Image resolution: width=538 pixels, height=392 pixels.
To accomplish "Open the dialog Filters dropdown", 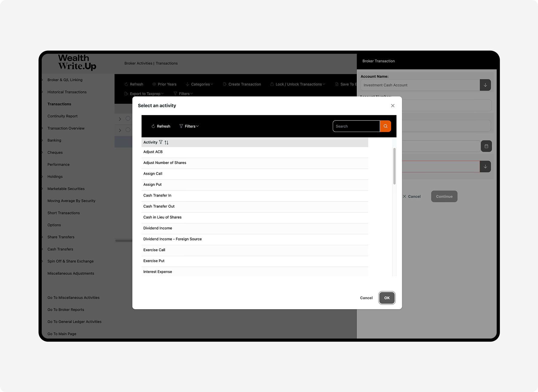I will coord(189,126).
